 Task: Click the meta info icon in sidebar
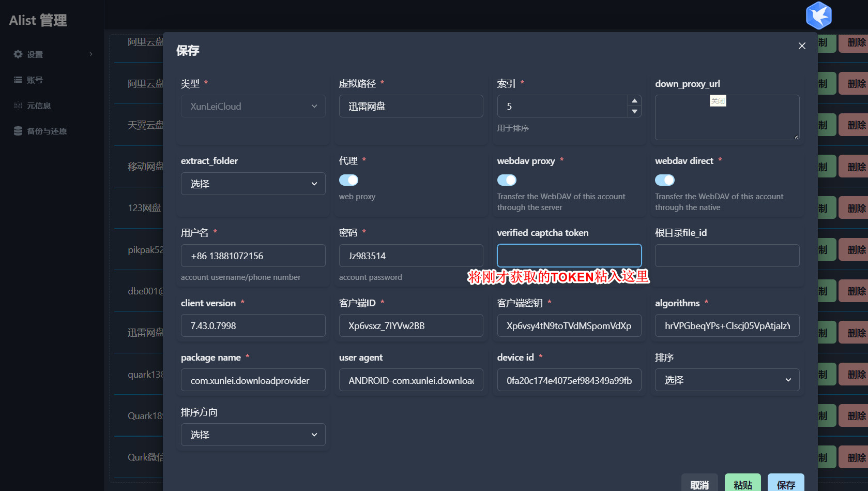[18, 106]
